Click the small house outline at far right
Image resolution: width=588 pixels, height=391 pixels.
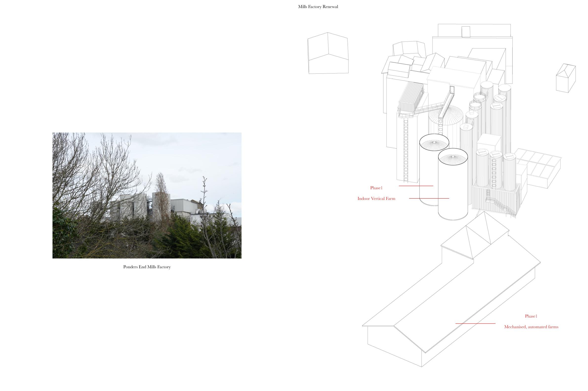click(x=566, y=78)
